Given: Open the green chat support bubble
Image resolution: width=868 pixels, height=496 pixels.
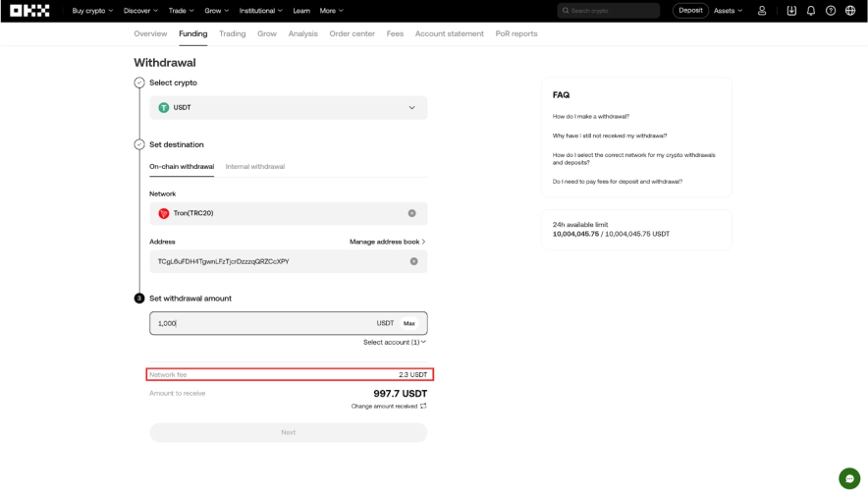Looking at the screenshot, I should pos(849,478).
